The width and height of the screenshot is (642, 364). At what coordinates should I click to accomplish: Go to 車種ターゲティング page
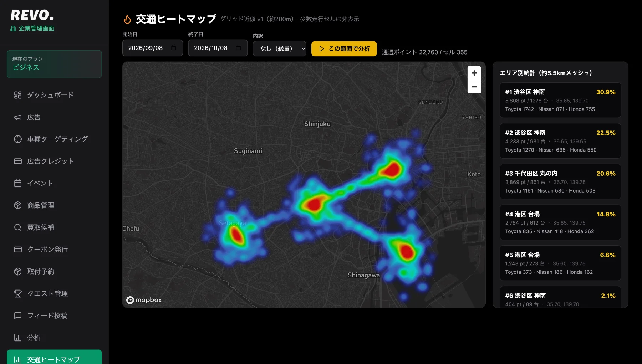click(x=54, y=139)
